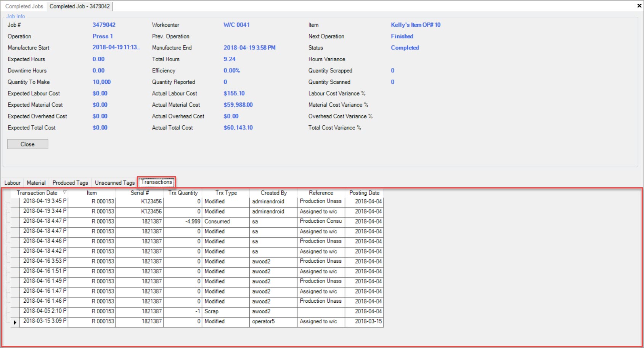Click Posting Date cell 2018-03-15
644x348 pixels.
[364, 321]
